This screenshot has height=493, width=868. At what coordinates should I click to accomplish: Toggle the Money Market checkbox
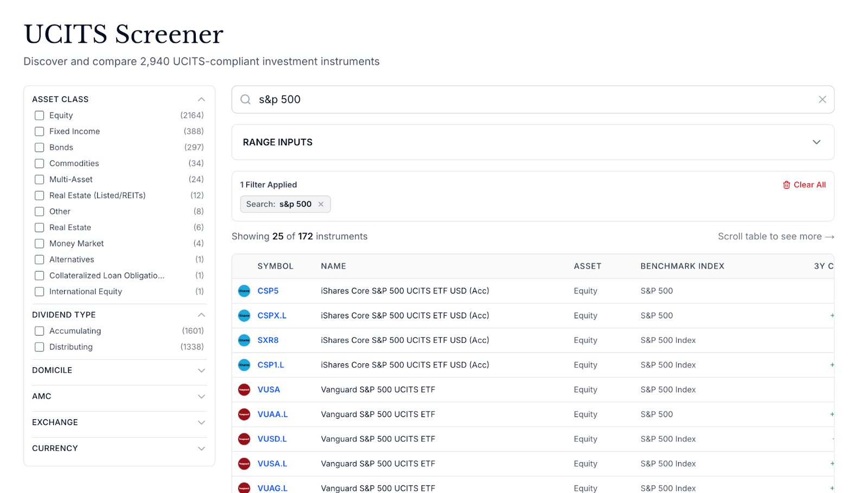coord(39,244)
